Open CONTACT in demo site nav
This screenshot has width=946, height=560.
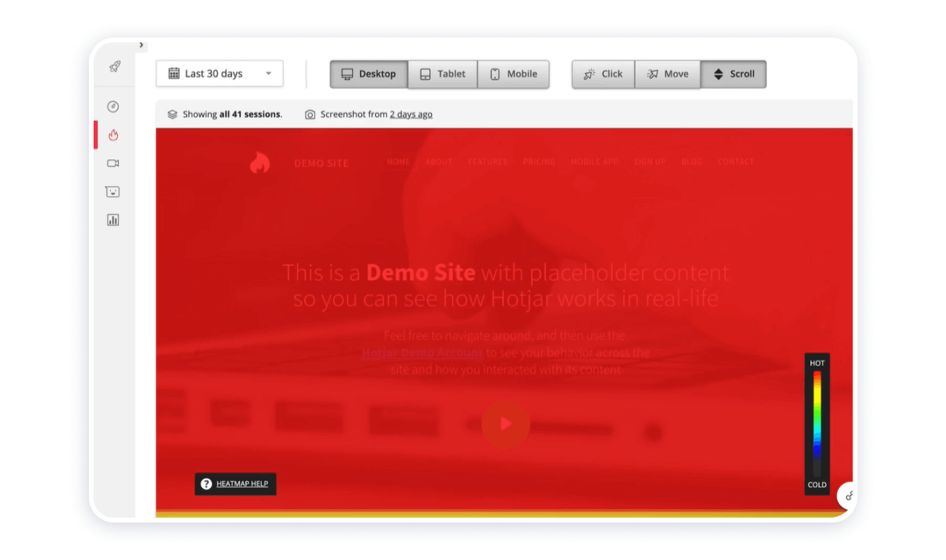click(x=736, y=162)
